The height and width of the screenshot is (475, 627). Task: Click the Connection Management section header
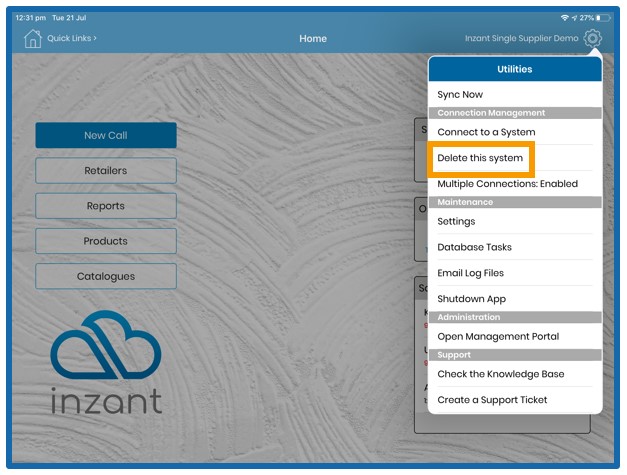[515, 113]
